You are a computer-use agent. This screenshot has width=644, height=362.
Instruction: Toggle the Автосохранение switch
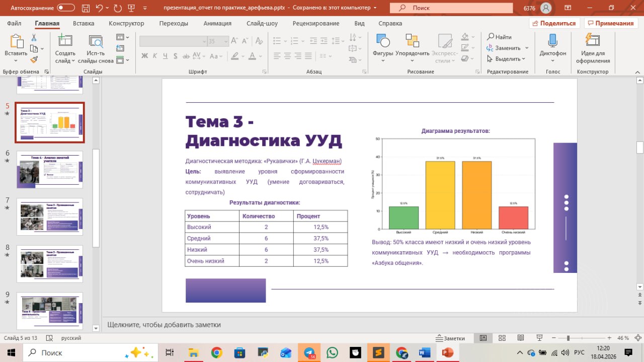point(66,8)
